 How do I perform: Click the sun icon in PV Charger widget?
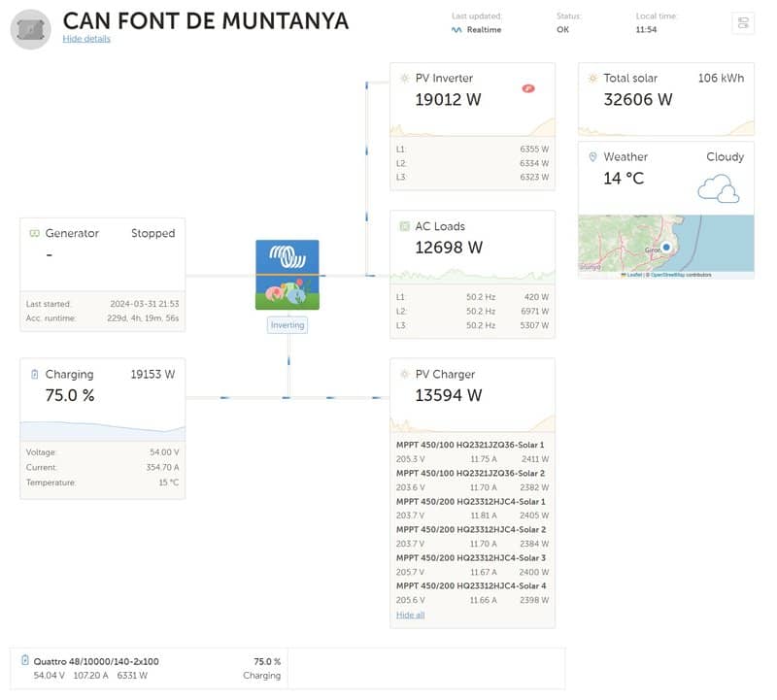click(x=404, y=374)
